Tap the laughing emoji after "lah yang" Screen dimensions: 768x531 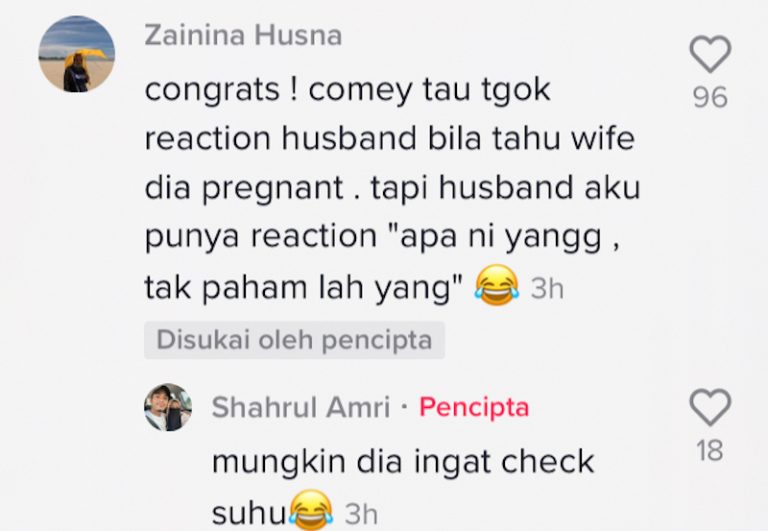(x=497, y=286)
